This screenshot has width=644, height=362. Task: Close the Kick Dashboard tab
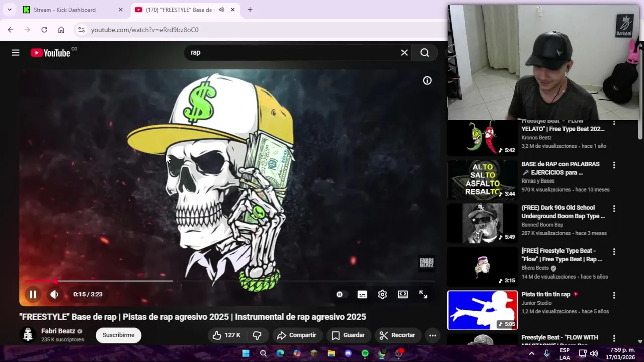pyautogui.click(x=120, y=10)
